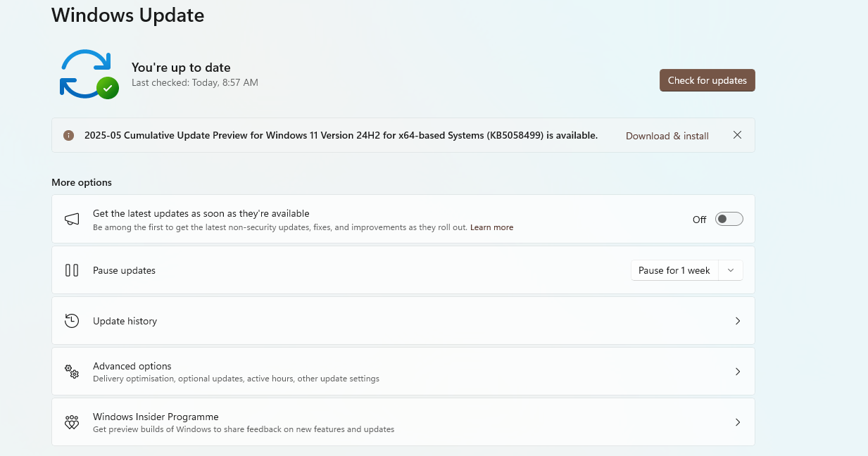Open the pause duration dropdown arrow
This screenshot has height=456, width=868.
731,270
